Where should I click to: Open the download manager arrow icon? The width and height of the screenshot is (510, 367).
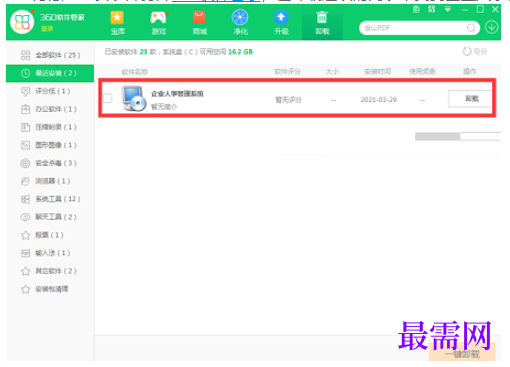coord(492,27)
